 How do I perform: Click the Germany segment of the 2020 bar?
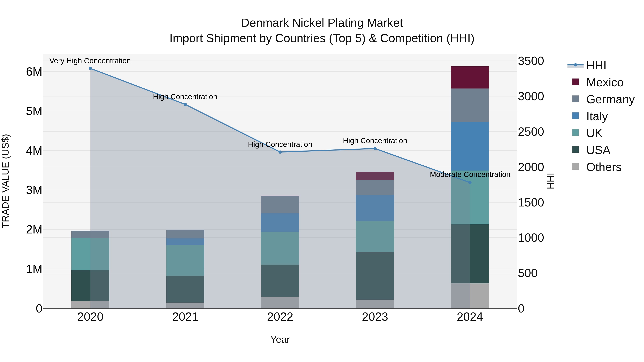[91, 234]
